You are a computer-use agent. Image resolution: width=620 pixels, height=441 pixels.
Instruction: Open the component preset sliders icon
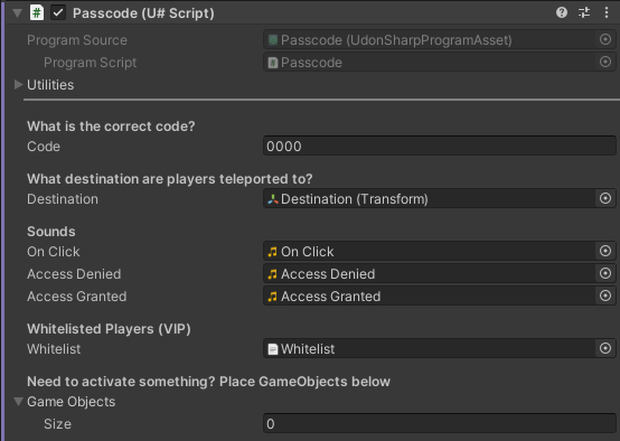point(584,13)
